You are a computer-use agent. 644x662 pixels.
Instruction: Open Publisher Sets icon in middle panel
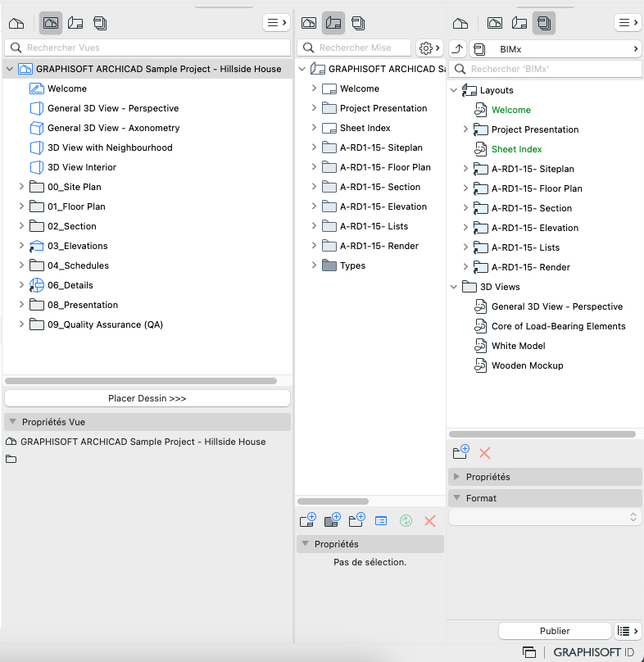(x=358, y=23)
